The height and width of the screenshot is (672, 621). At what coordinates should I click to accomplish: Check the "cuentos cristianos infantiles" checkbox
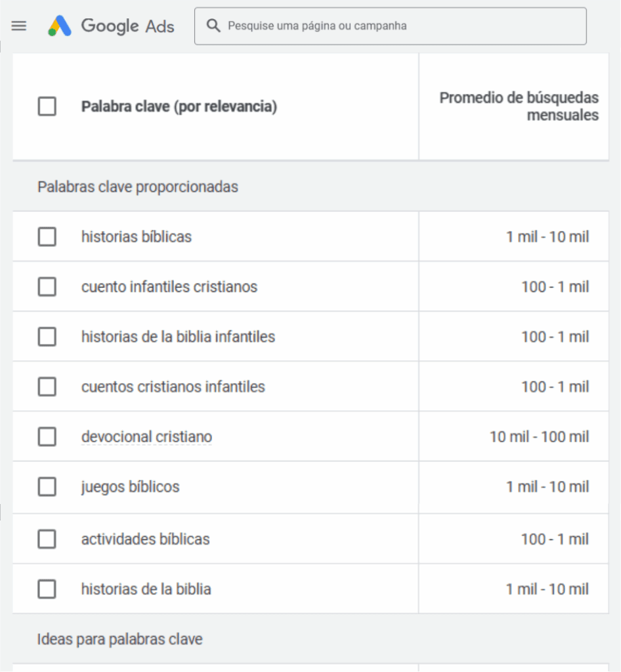47,387
